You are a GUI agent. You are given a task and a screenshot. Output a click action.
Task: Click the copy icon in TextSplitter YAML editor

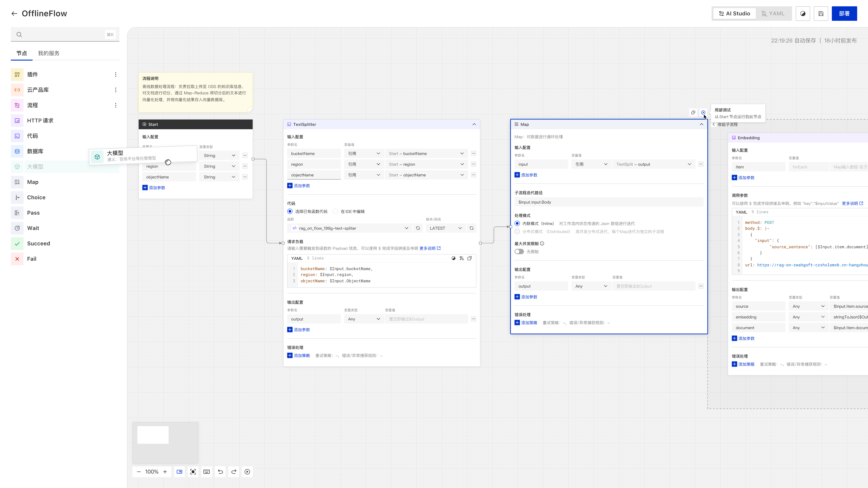tap(469, 258)
